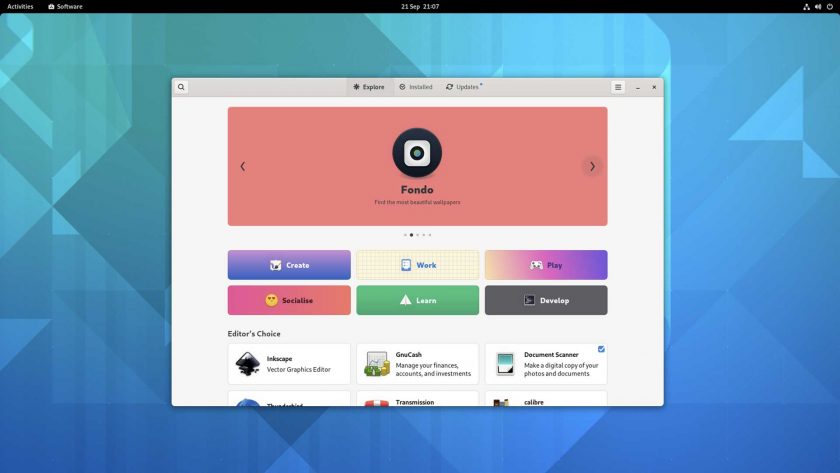Close the Software window
840x473 pixels.
pos(654,87)
